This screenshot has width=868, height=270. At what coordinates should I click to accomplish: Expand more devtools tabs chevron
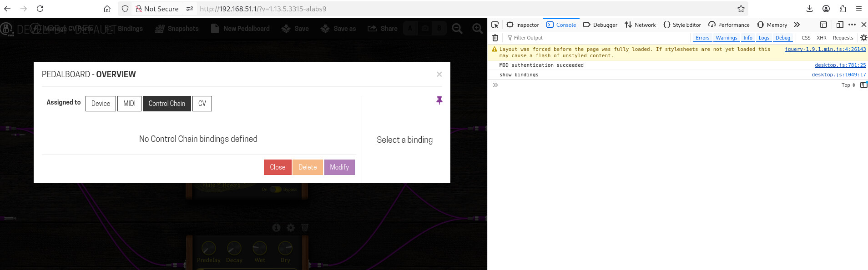click(x=797, y=25)
